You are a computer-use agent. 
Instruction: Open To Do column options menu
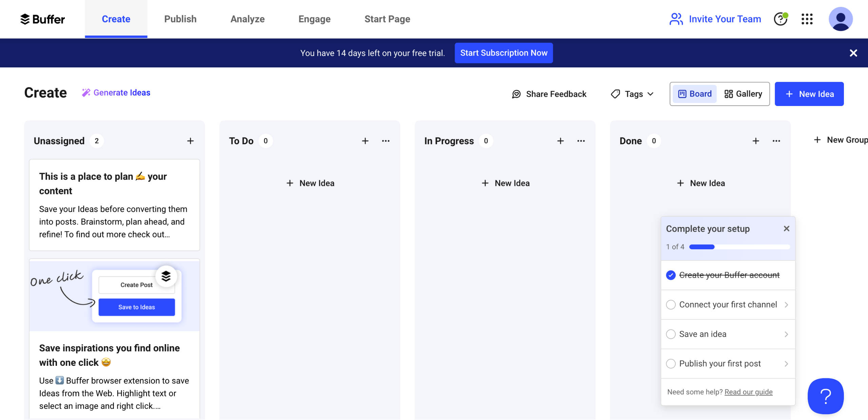(386, 141)
